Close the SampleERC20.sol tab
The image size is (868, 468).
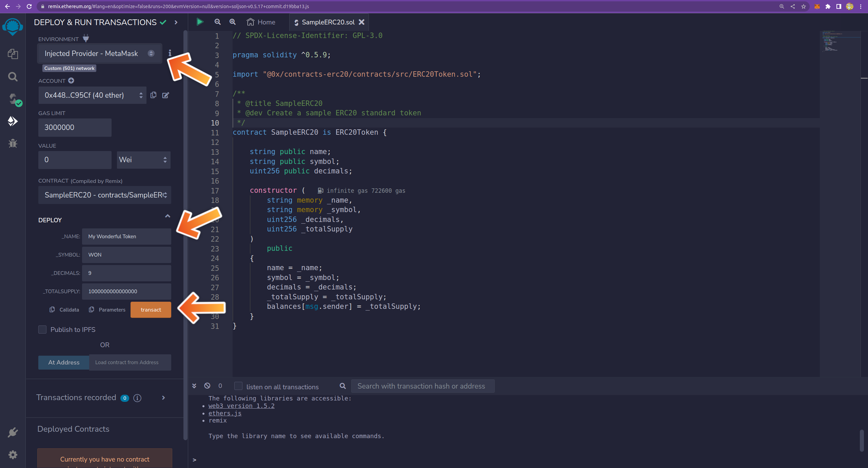pyautogui.click(x=362, y=22)
